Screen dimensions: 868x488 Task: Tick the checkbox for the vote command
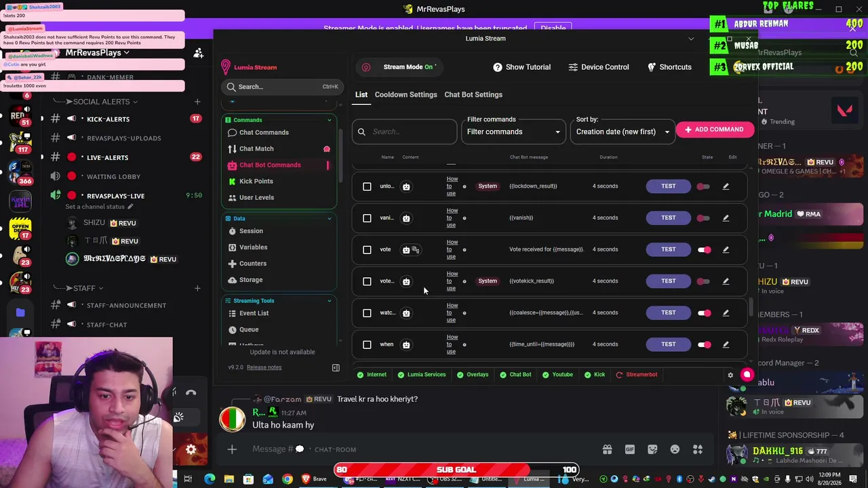pyautogui.click(x=367, y=249)
